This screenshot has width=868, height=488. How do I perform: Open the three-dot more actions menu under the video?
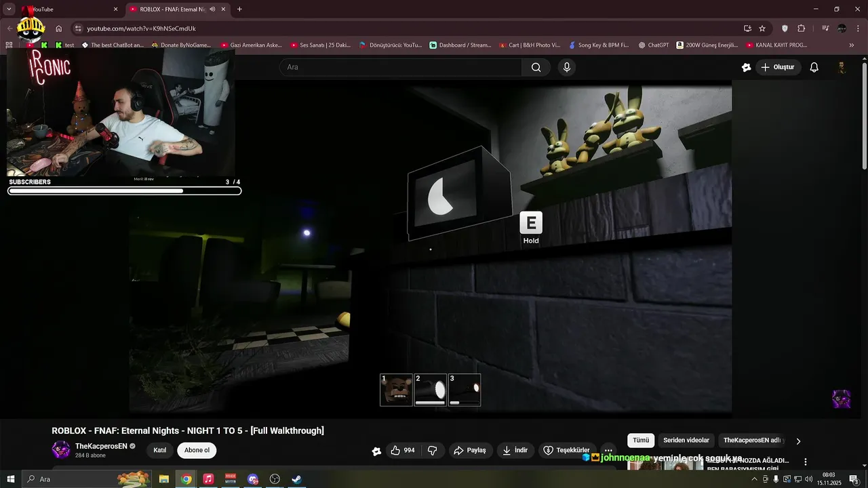click(x=608, y=450)
